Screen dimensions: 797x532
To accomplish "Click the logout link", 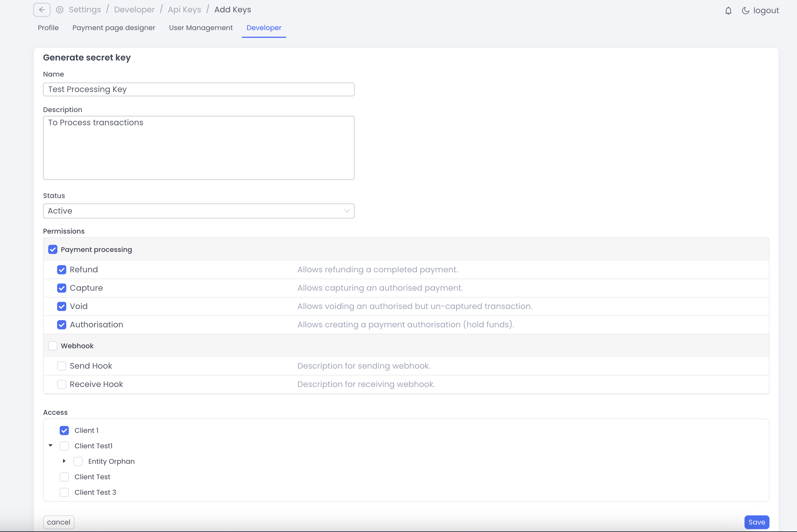I will click(766, 11).
